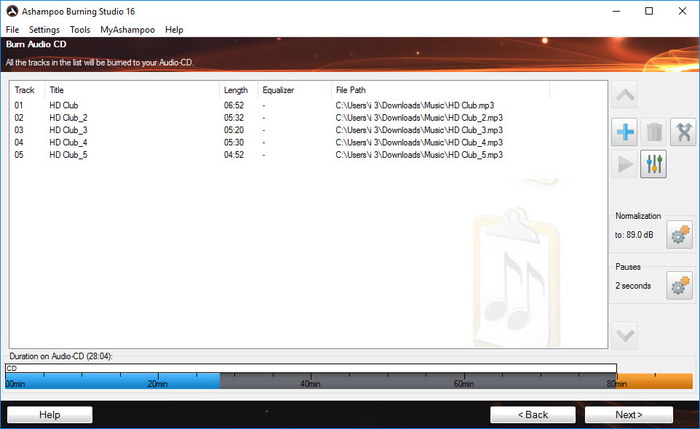Open Normalization settings gear icon
Screen dimensions: 700x429
(680, 235)
